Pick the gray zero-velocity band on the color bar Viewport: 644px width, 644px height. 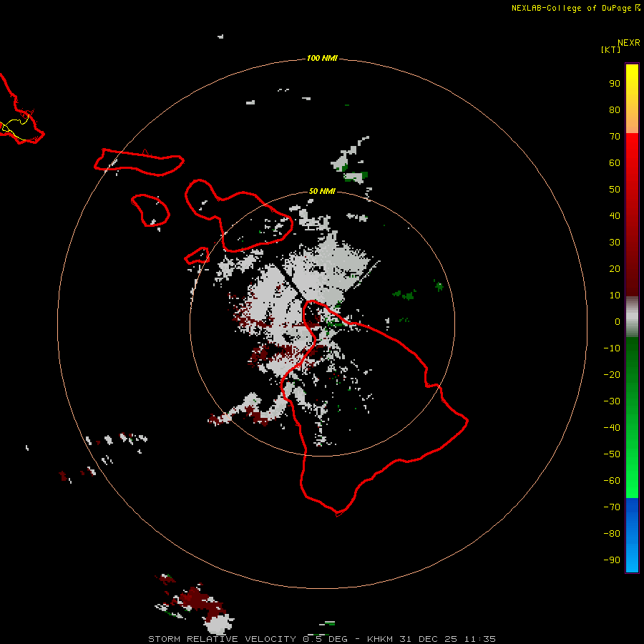point(632,317)
